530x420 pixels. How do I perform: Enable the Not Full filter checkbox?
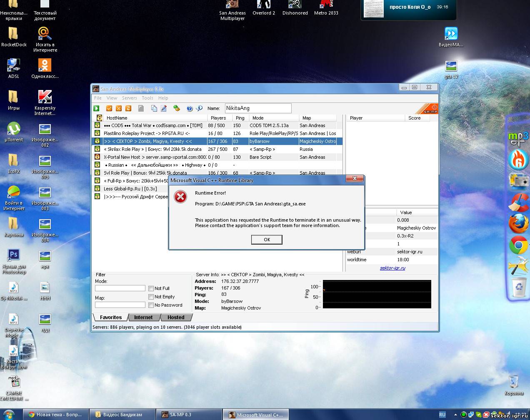151,288
